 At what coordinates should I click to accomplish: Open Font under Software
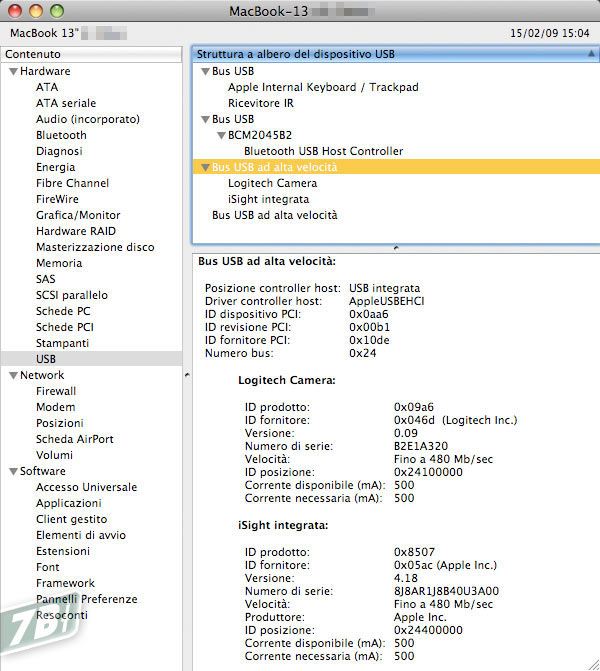tap(48, 567)
